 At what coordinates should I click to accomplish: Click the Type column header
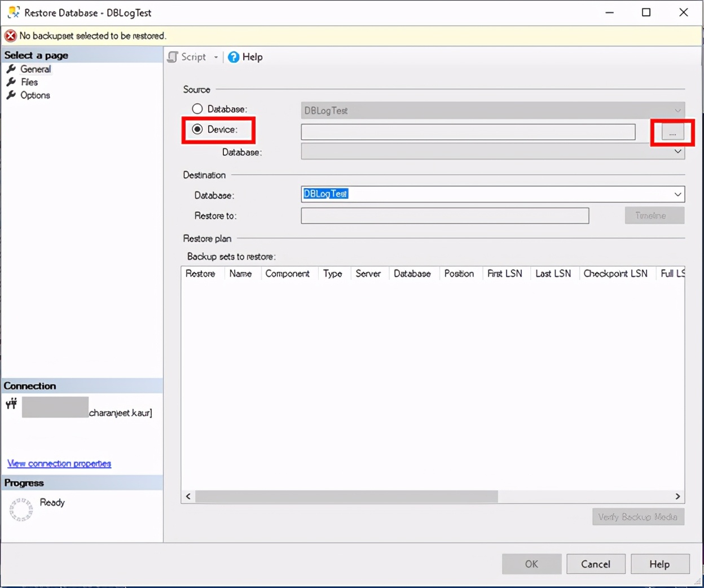[x=335, y=274]
